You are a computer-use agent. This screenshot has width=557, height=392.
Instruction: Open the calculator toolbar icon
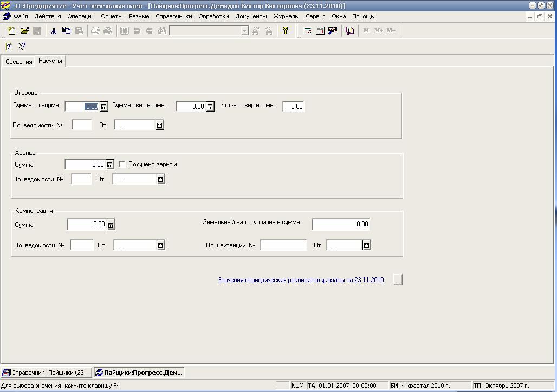click(308, 30)
